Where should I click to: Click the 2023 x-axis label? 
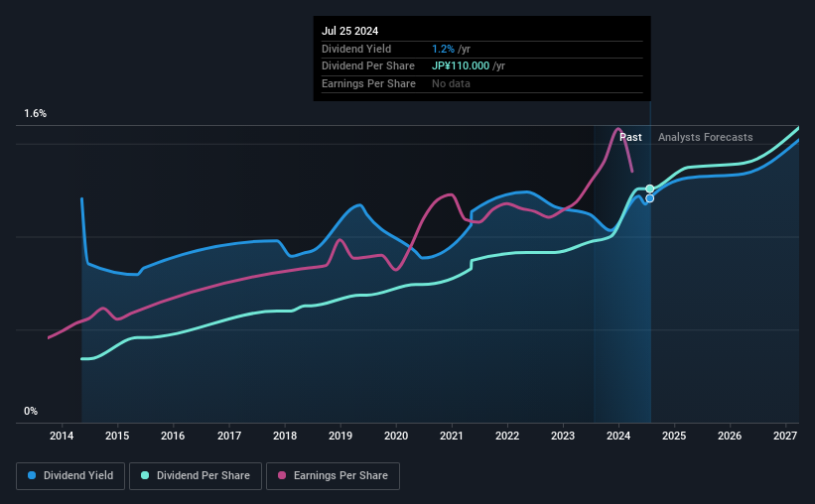click(x=563, y=436)
